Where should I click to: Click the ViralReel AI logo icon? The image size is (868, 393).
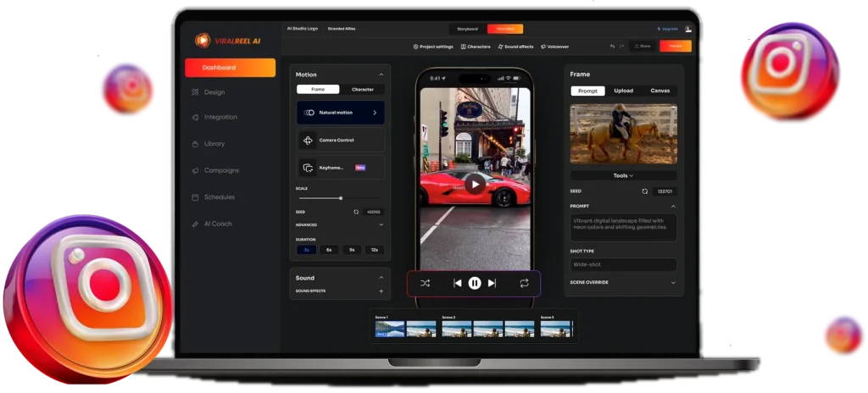click(x=203, y=40)
